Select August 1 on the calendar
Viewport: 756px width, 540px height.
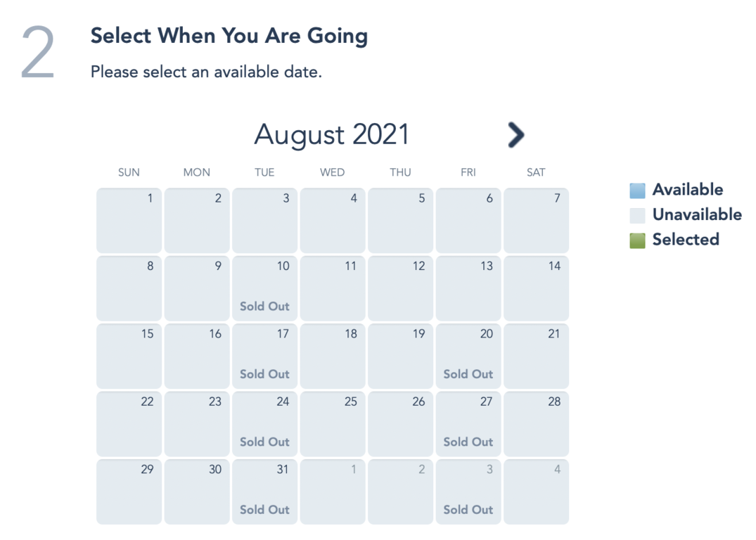pyautogui.click(x=129, y=220)
